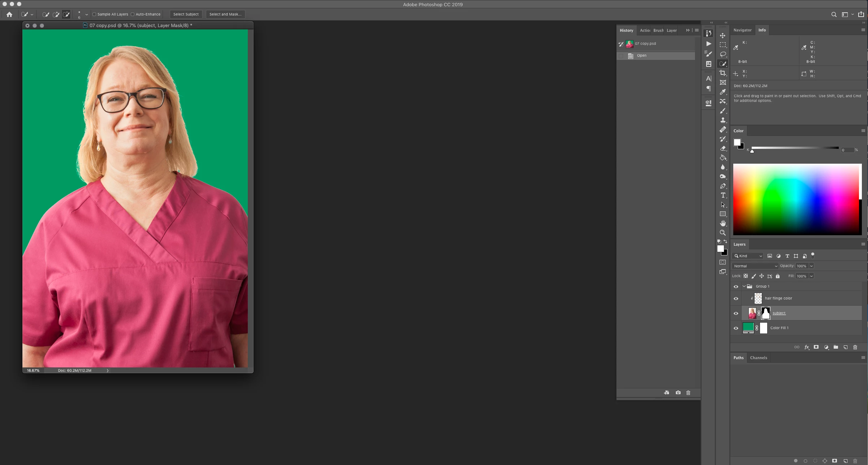Click in the color spectrum picker
The image size is (868, 465).
pos(795,199)
